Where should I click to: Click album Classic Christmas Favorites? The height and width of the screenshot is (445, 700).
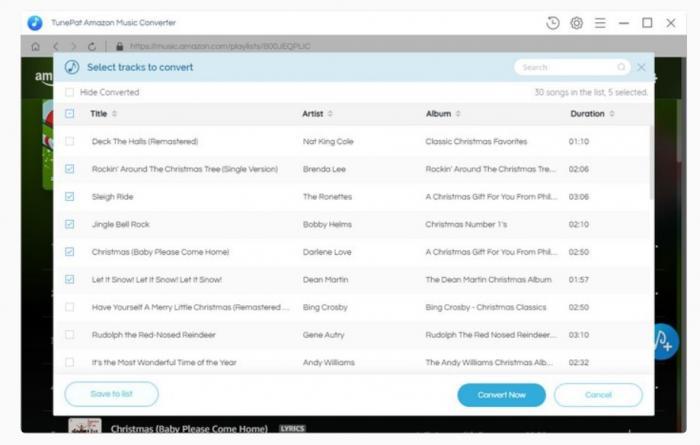click(x=476, y=141)
